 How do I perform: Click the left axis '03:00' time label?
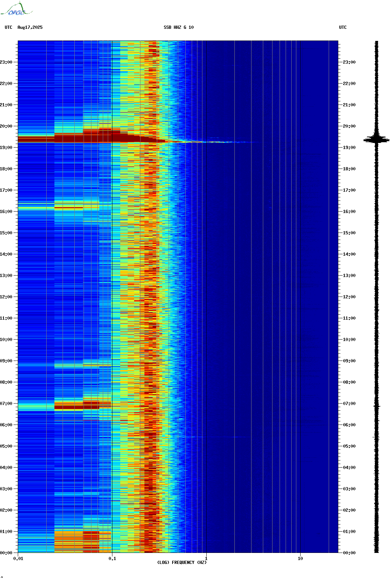pyautogui.click(x=6, y=489)
